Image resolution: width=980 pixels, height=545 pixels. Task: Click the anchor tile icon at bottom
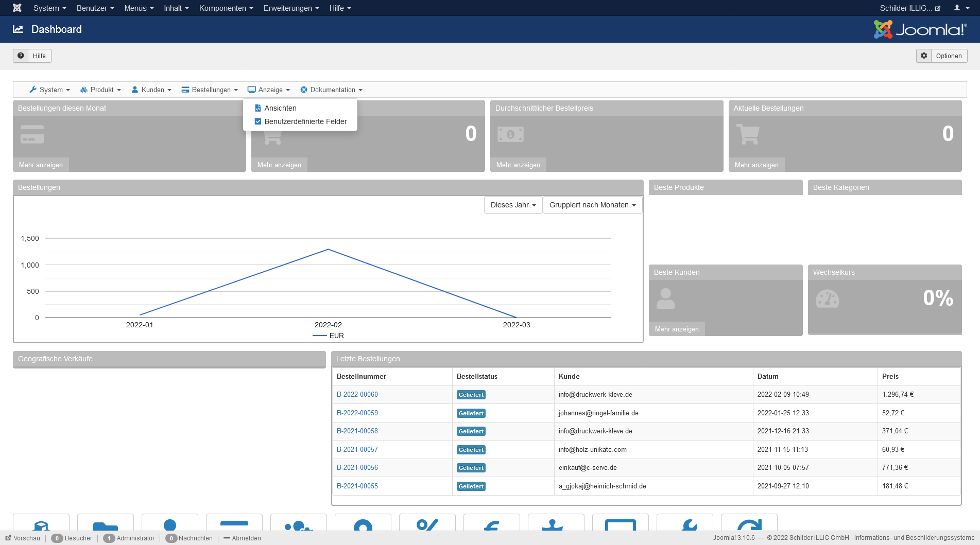pyautogui.click(x=556, y=525)
